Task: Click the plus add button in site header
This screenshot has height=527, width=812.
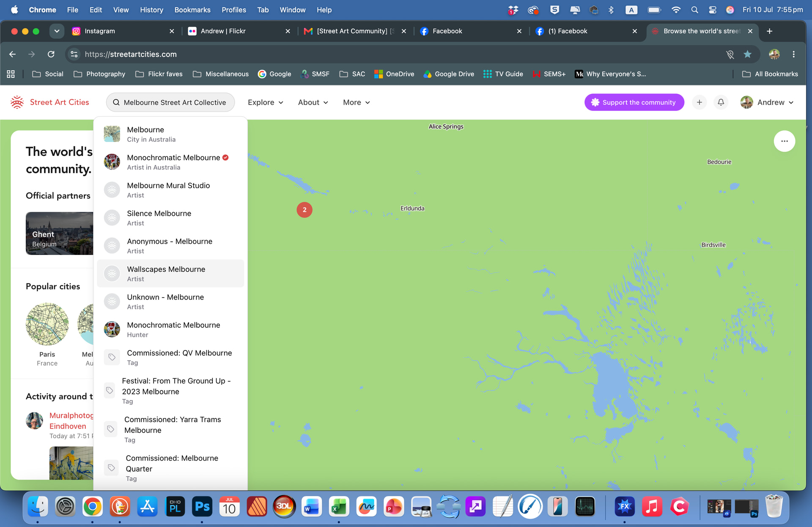Action: [x=700, y=102]
